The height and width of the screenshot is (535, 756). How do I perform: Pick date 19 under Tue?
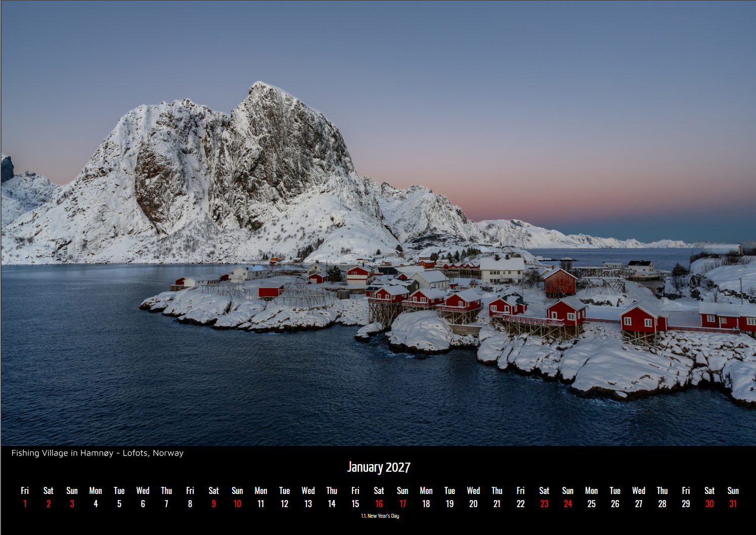[x=450, y=504]
